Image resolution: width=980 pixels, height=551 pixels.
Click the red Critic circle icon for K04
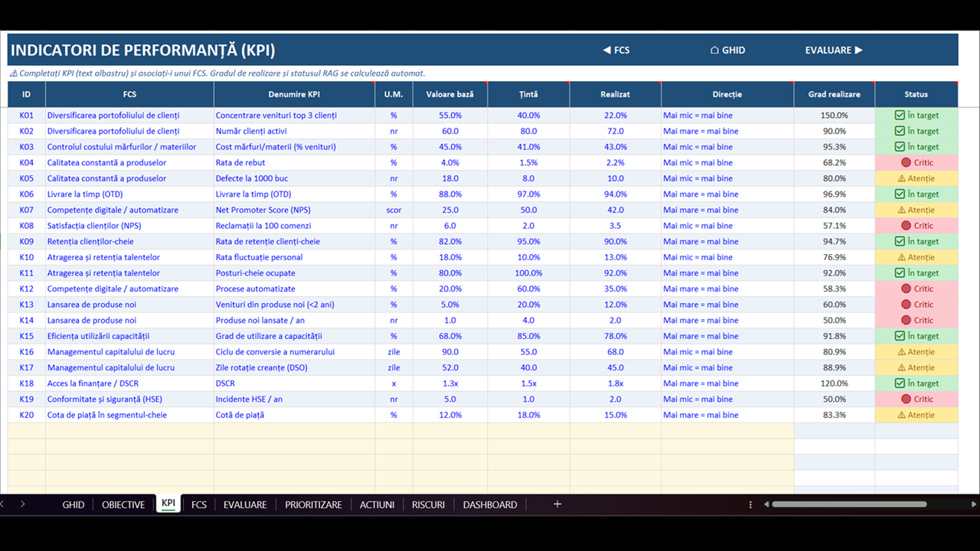tap(906, 162)
